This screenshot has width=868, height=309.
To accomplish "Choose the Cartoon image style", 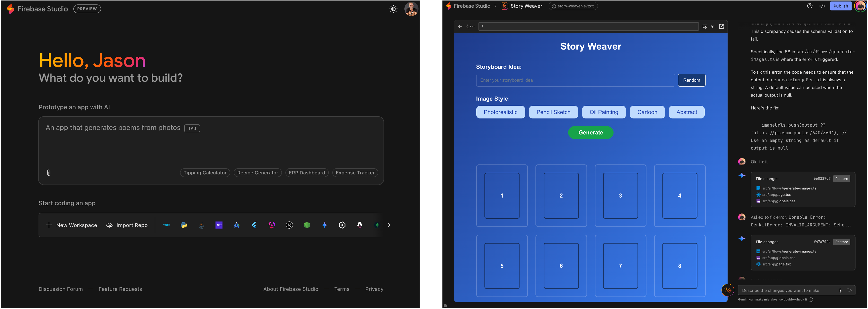I will (647, 112).
